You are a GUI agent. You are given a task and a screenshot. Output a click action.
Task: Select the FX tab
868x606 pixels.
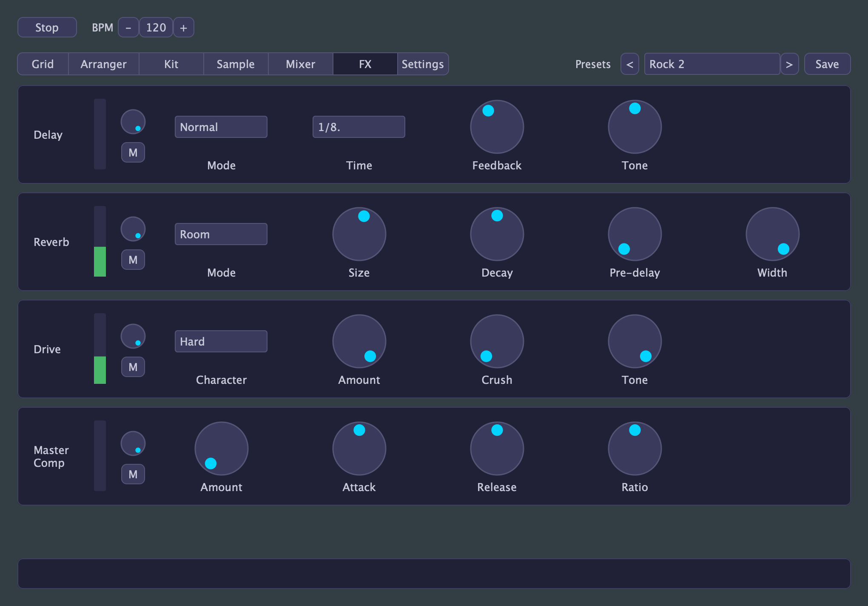pyautogui.click(x=365, y=64)
